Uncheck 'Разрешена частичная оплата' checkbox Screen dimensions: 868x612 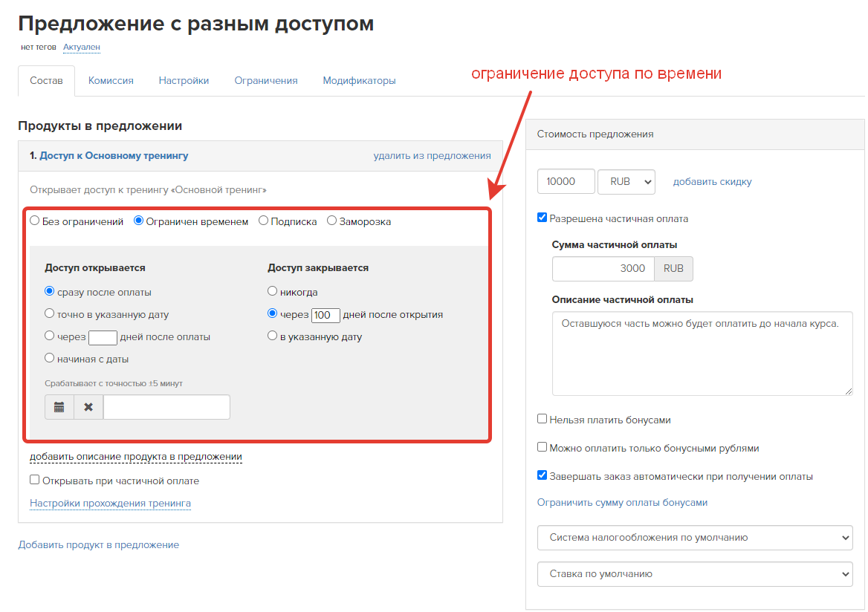coord(542,218)
